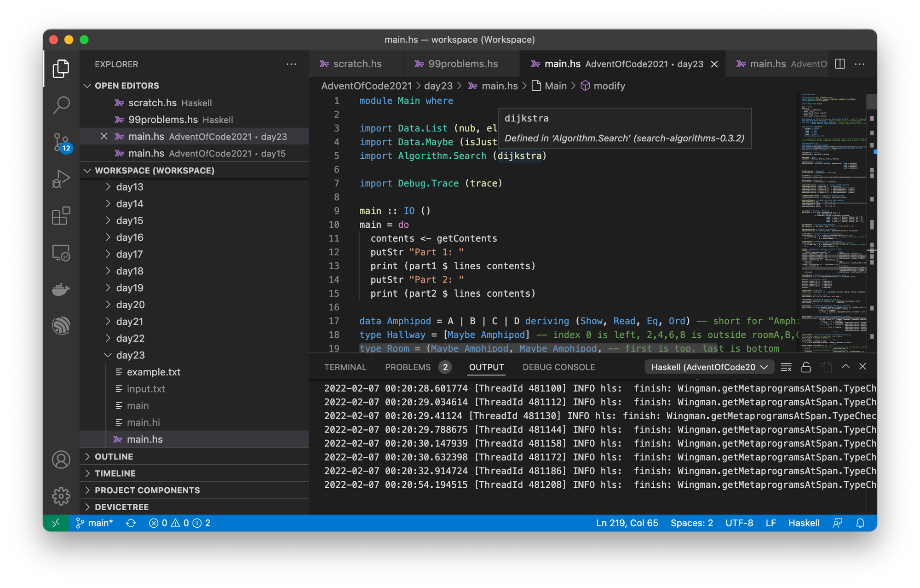Open the DEBUG CONSOLE panel tab
Viewport: 920px width, 588px height.
pyautogui.click(x=558, y=367)
